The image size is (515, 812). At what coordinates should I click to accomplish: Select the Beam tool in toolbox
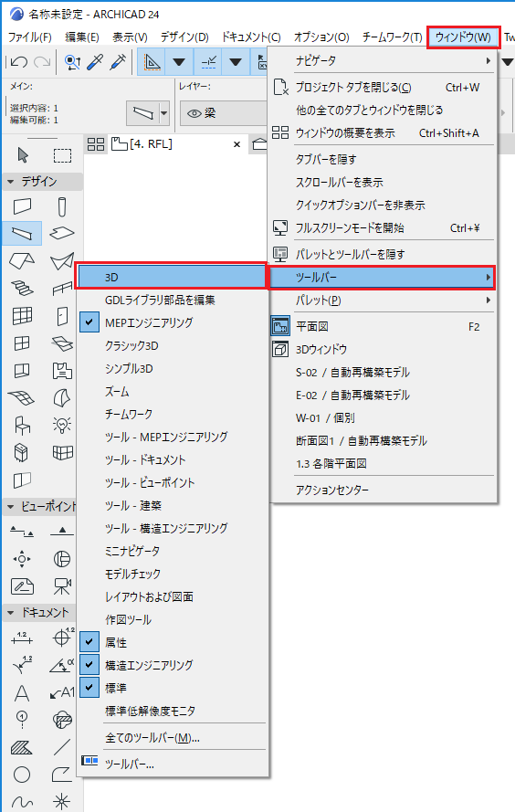click(x=22, y=233)
